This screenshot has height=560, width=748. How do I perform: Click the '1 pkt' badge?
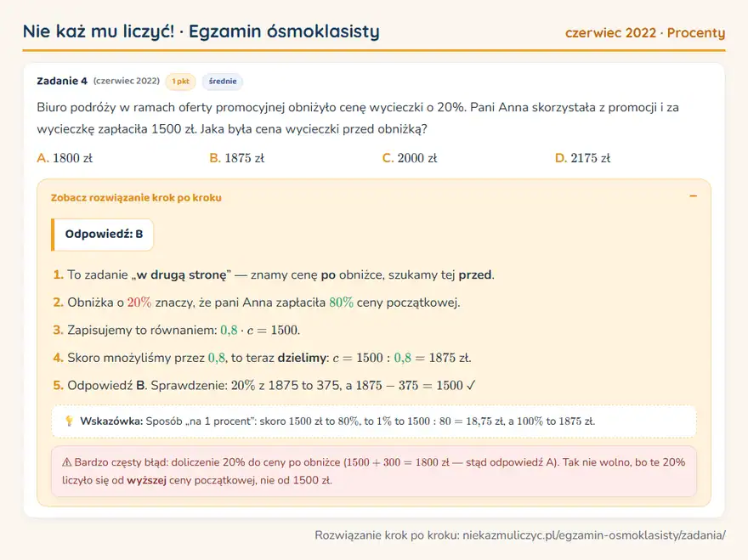(x=180, y=82)
